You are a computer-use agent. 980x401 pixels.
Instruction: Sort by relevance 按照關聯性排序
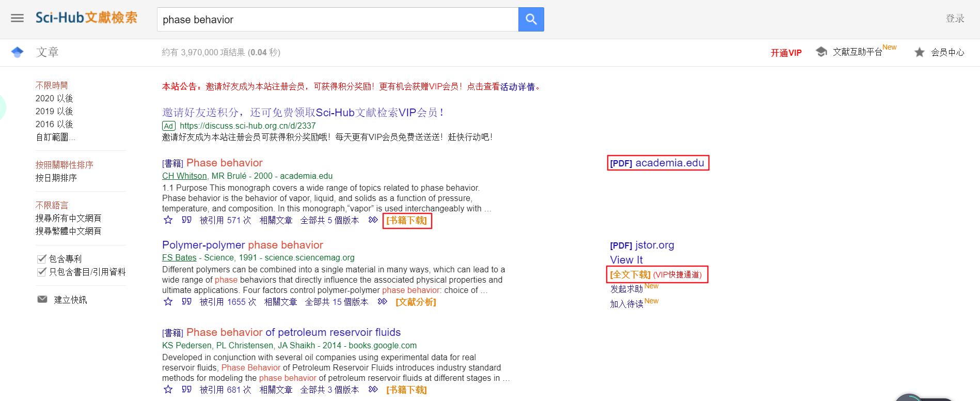(65, 165)
